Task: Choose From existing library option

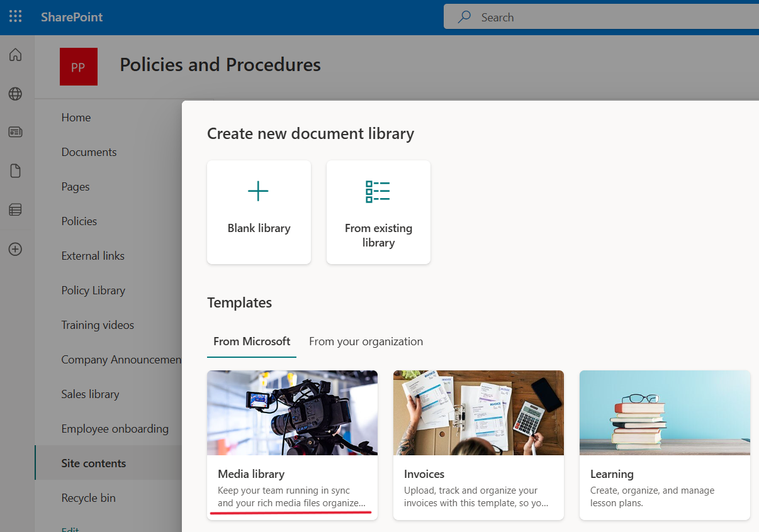Action: (x=378, y=211)
